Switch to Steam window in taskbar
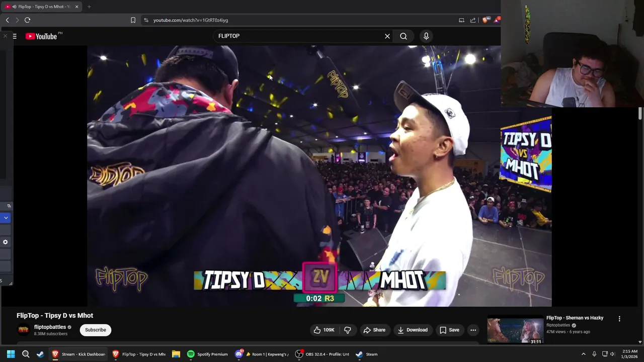 click(367, 354)
